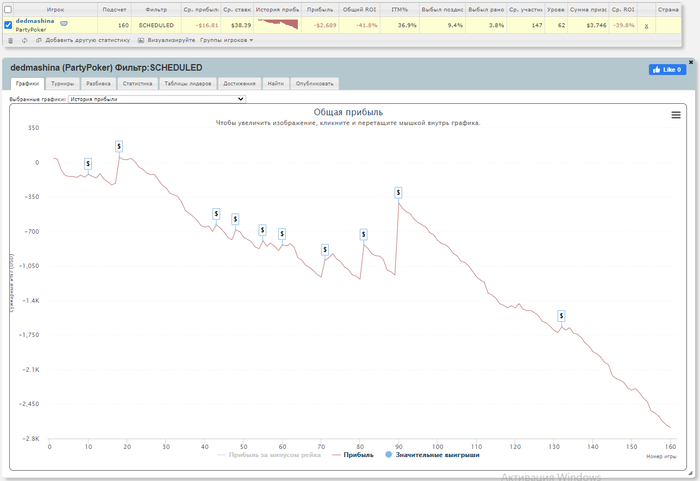
Task: Click the $ win marker near game 90
Action: 398,193
